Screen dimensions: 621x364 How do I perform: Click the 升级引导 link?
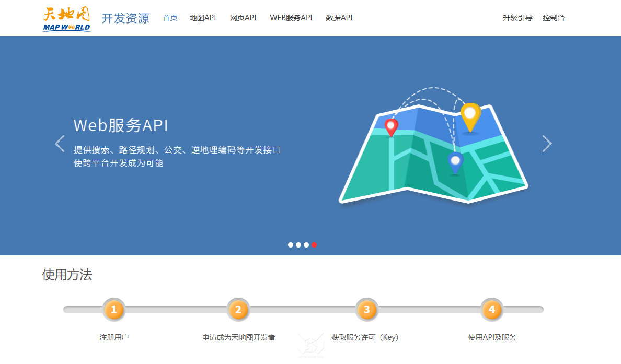click(x=517, y=18)
